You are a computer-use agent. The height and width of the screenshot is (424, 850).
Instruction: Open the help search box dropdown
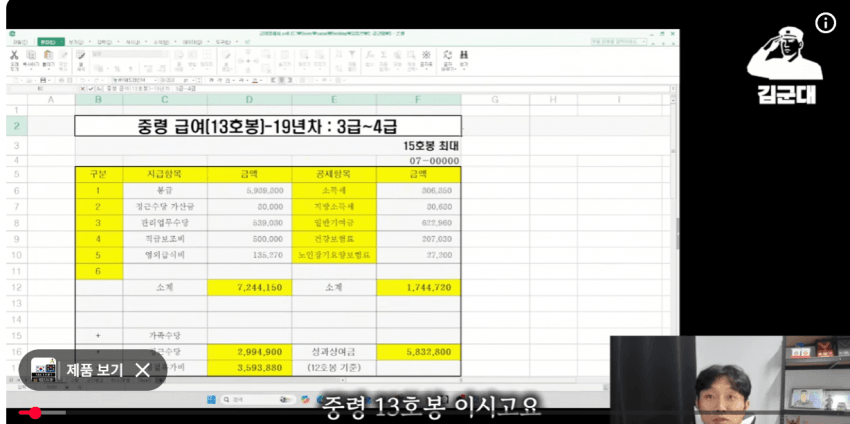coord(643,42)
